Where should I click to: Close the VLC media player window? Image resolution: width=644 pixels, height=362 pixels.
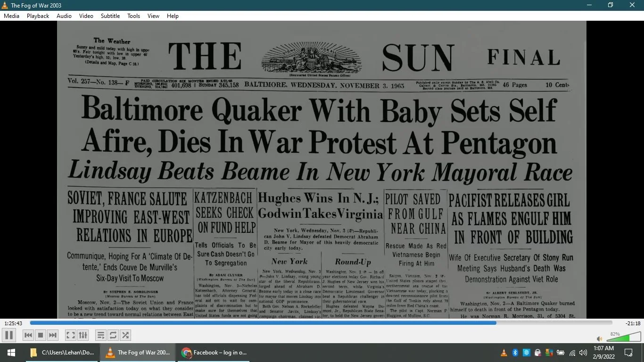click(x=633, y=5)
